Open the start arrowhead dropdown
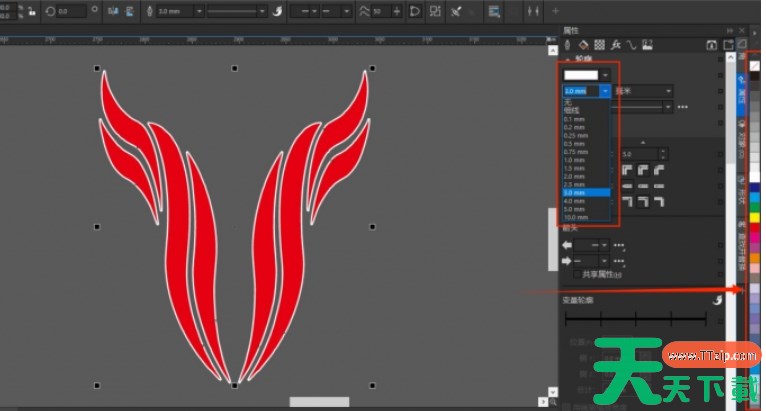This screenshot has height=411, width=766. [605, 245]
